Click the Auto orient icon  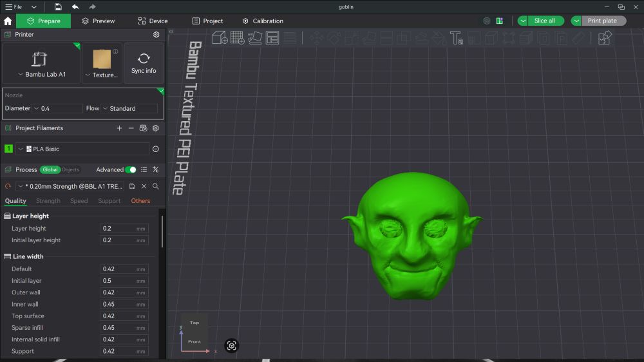[x=254, y=38]
